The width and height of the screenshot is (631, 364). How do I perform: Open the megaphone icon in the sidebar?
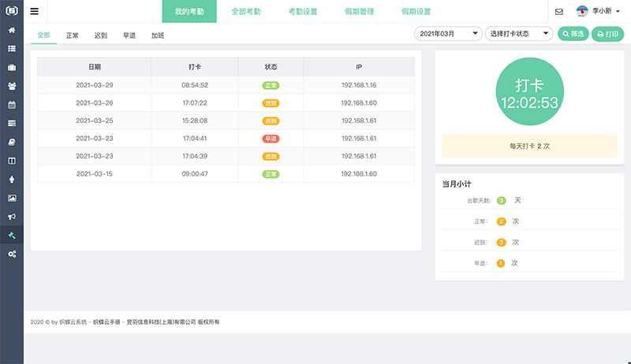pos(12,217)
